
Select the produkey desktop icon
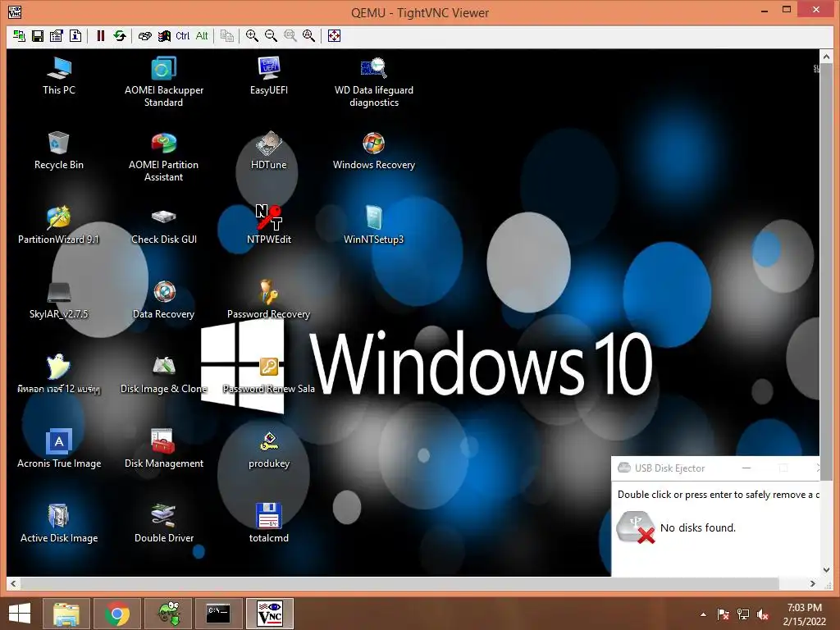269,449
